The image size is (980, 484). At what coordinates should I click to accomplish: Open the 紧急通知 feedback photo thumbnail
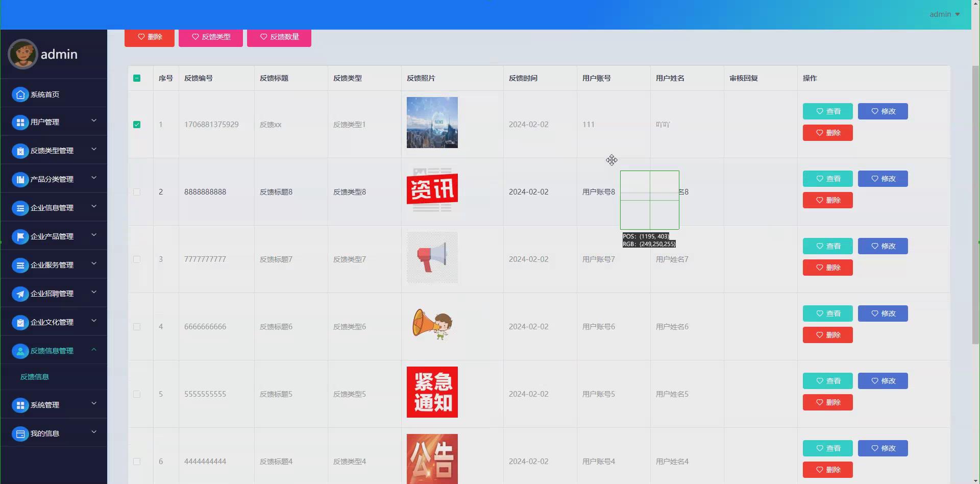432,392
